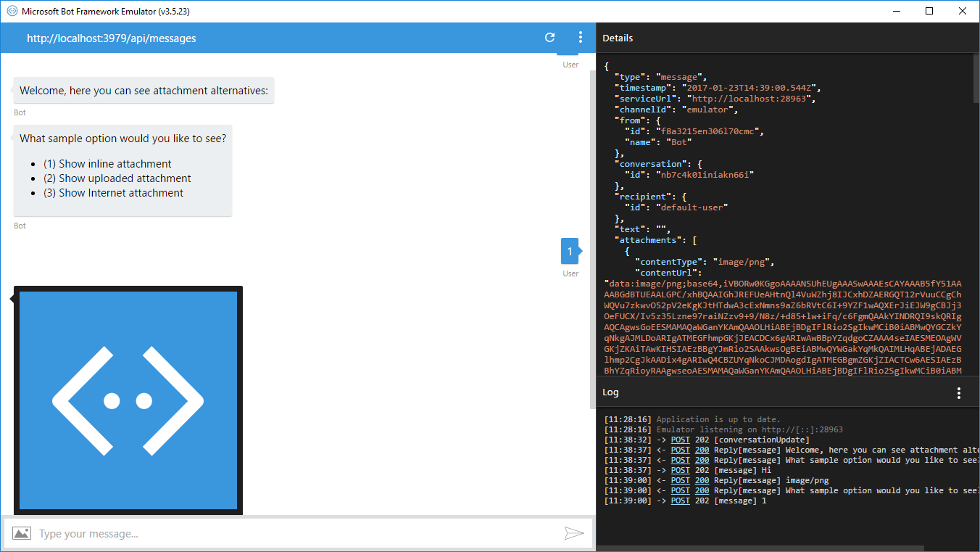Select the '"name": "Bot"' JSON line
Screen dimensions: 980x552
pos(658,142)
